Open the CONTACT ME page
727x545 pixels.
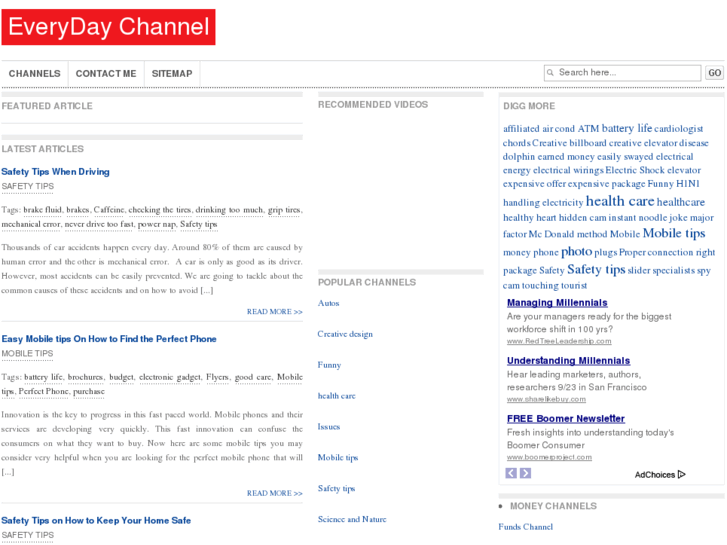[106, 74]
